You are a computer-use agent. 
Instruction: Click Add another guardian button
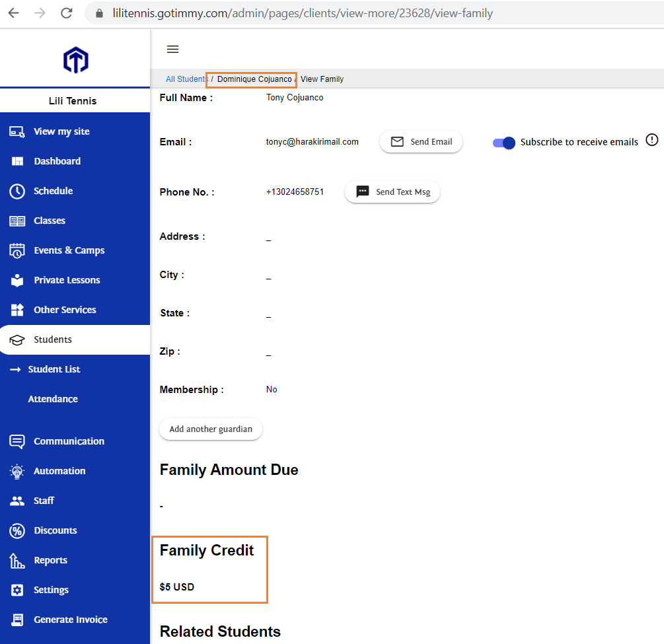coord(211,429)
